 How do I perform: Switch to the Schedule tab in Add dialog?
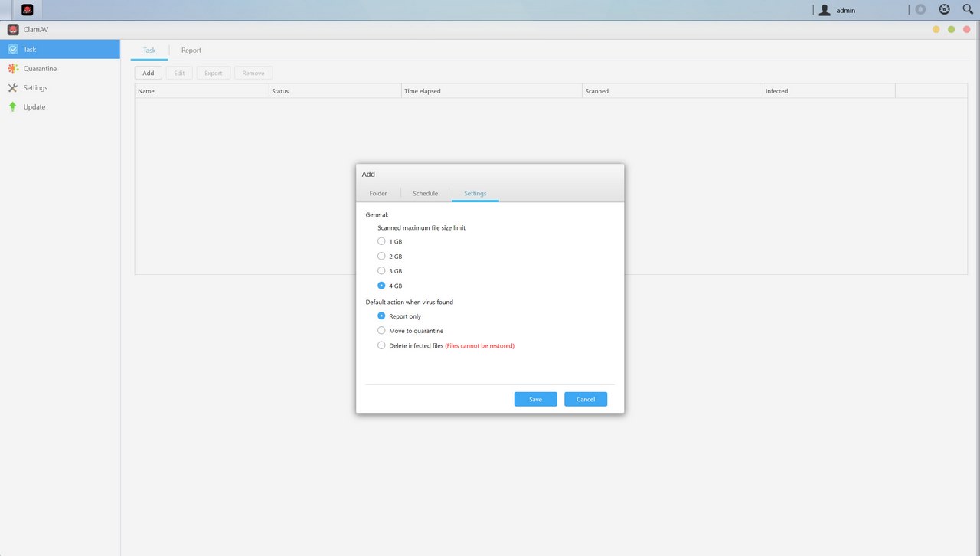click(x=426, y=193)
